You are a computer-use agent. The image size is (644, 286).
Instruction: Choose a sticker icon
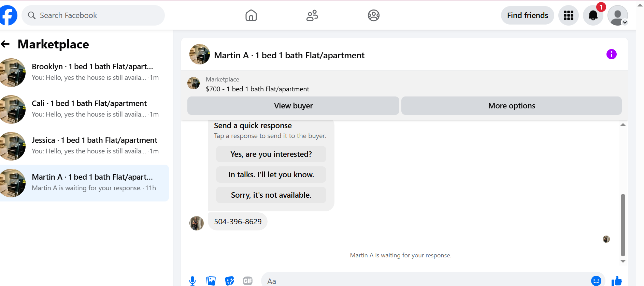(x=230, y=281)
